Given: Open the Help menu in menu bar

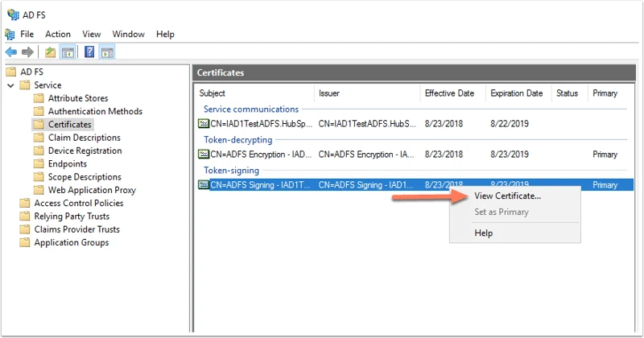Looking at the screenshot, I should [165, 34].
